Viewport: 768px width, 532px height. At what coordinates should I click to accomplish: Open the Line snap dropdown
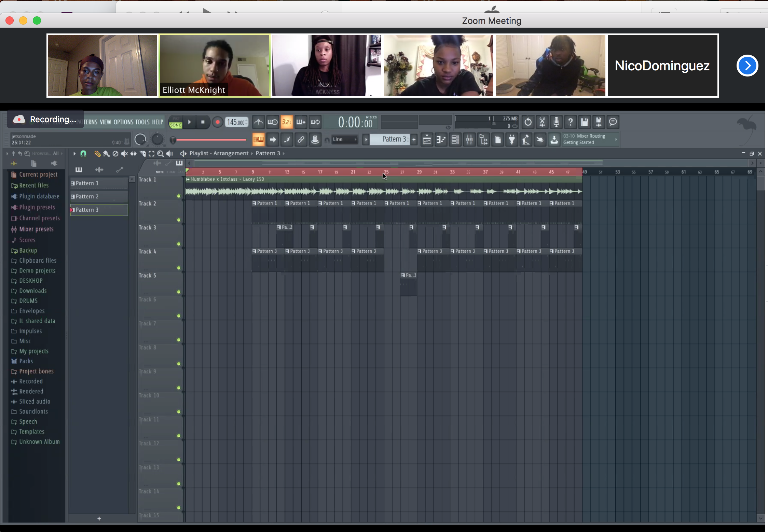coord(345,139)
